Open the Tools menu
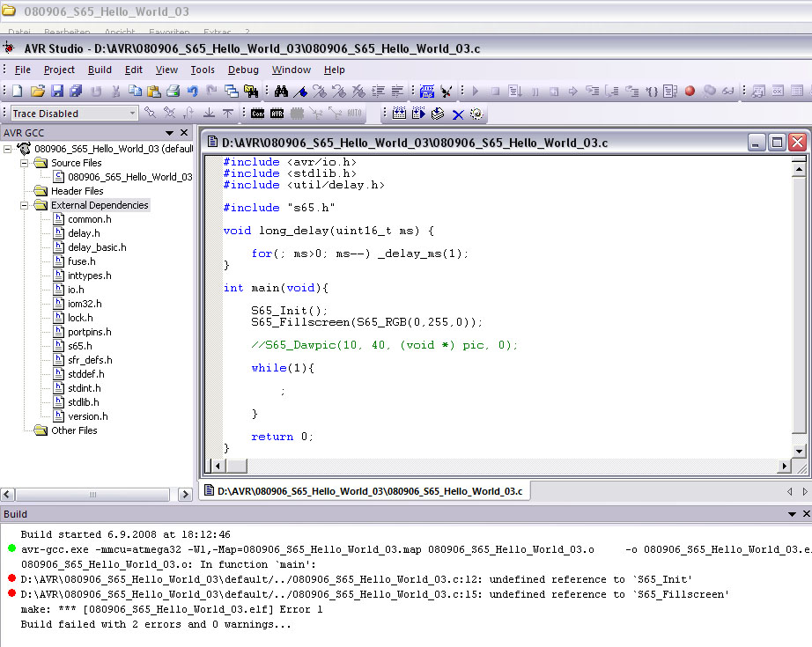 point(203,70)
